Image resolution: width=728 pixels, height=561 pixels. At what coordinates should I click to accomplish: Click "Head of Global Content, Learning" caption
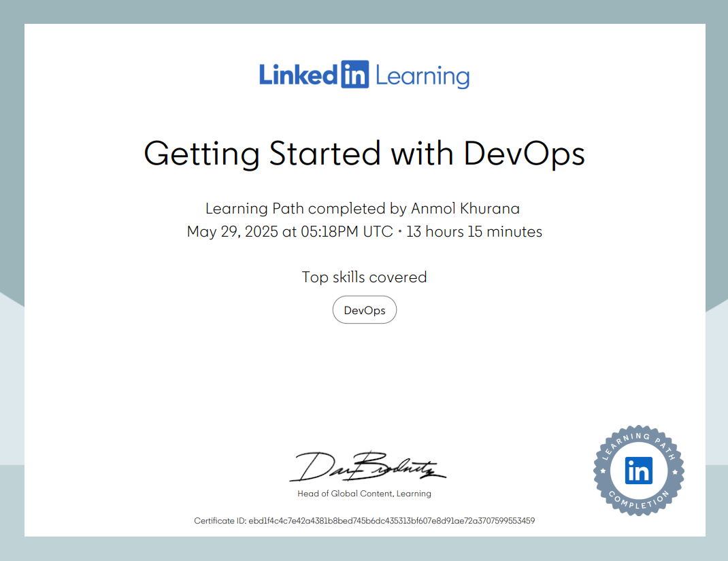click(364, 494)
